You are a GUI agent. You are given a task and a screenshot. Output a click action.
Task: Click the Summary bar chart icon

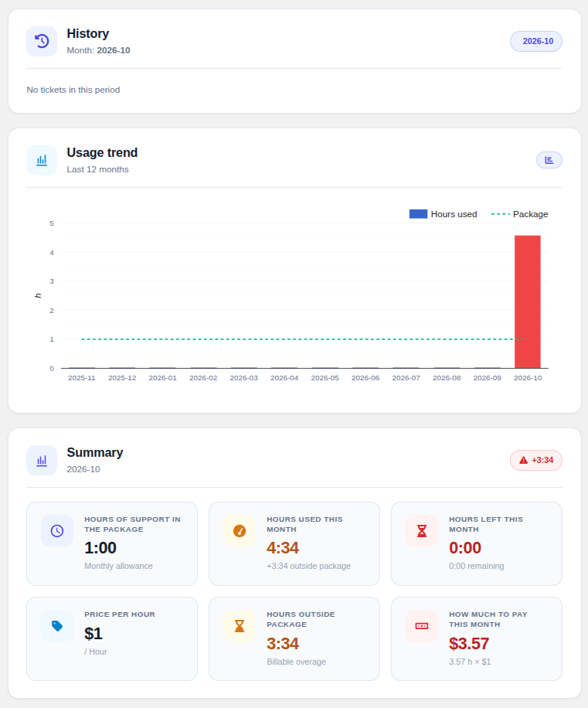coord(42,460)
